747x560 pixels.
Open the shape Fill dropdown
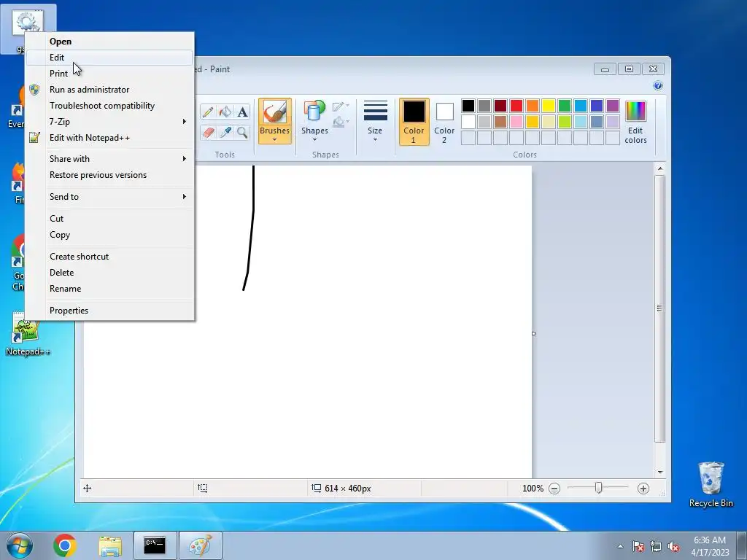pyautogui.click(x=341, y=122)
